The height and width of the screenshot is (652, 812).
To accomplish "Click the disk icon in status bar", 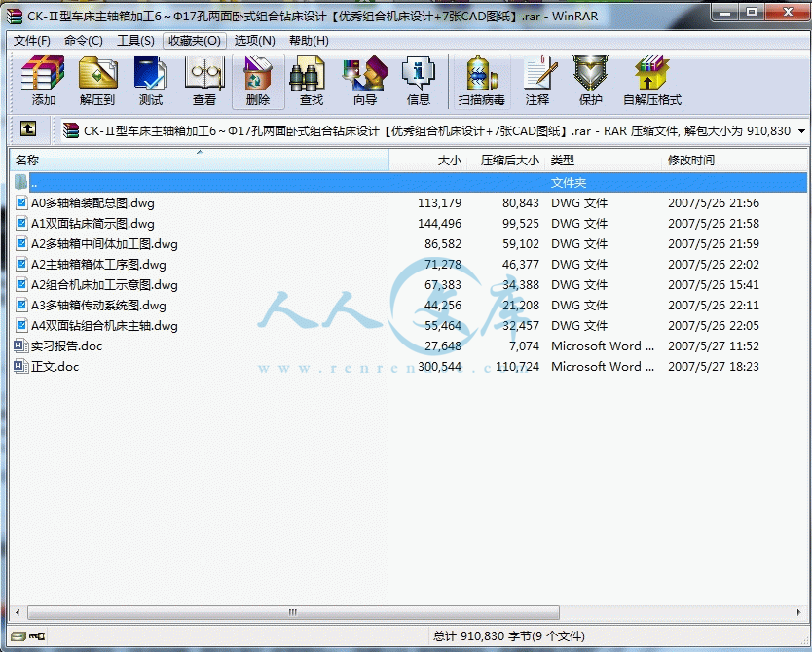I will coord(18,636).
